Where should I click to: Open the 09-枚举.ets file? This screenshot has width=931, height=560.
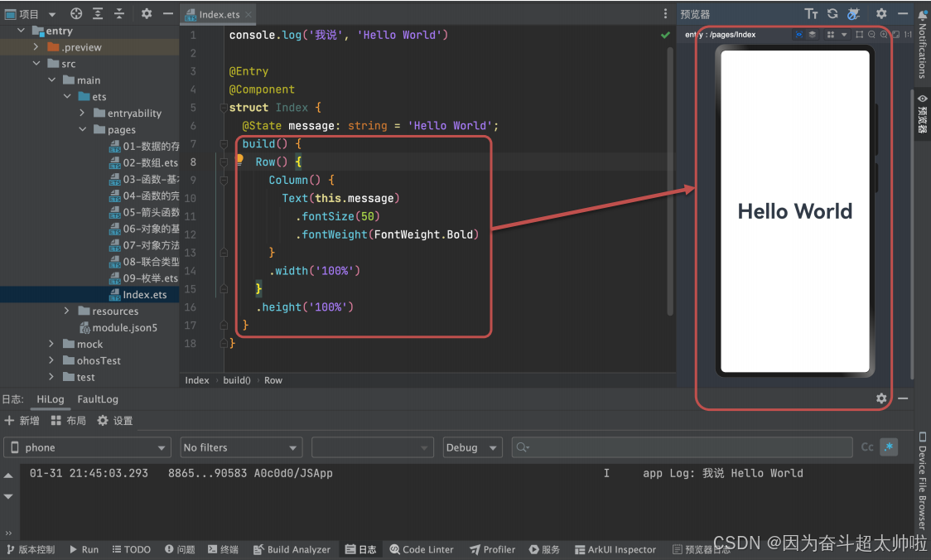click(x=143, y=278)
